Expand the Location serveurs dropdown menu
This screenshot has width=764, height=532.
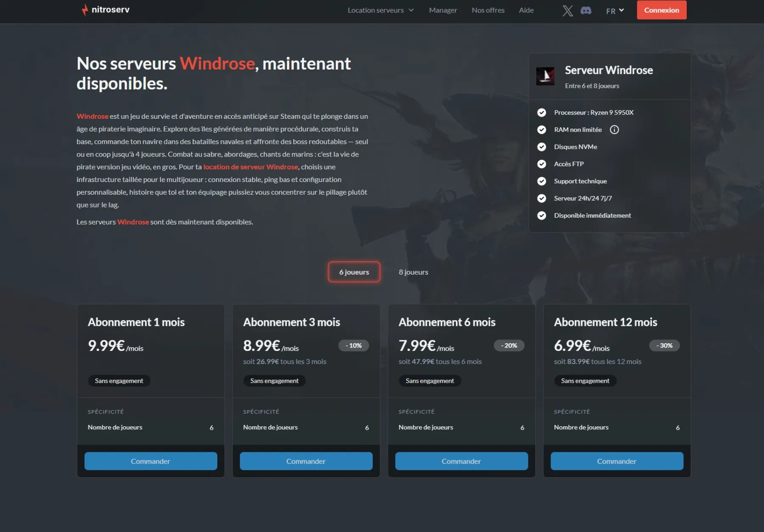pyautogui.click(x=380, y=10)
